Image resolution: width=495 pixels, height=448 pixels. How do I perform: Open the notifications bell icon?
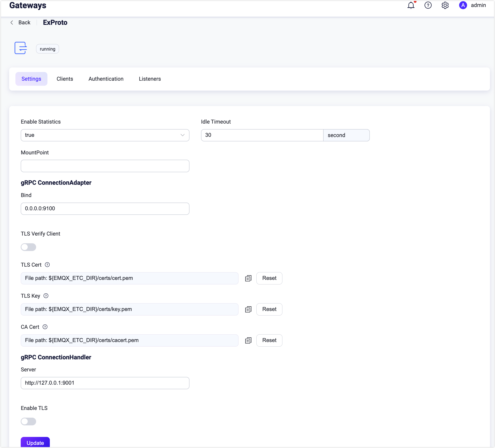[x=411, y=5]
